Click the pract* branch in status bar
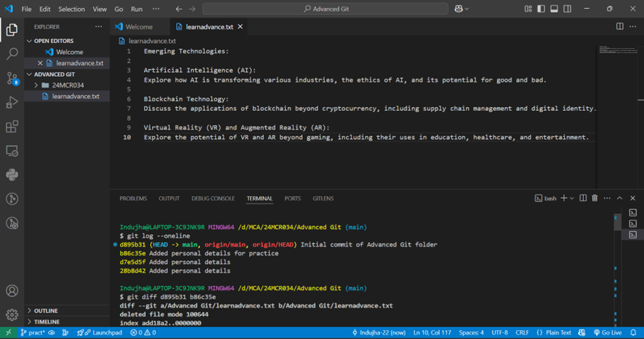The image size is (644, 339). coord(32,332)
